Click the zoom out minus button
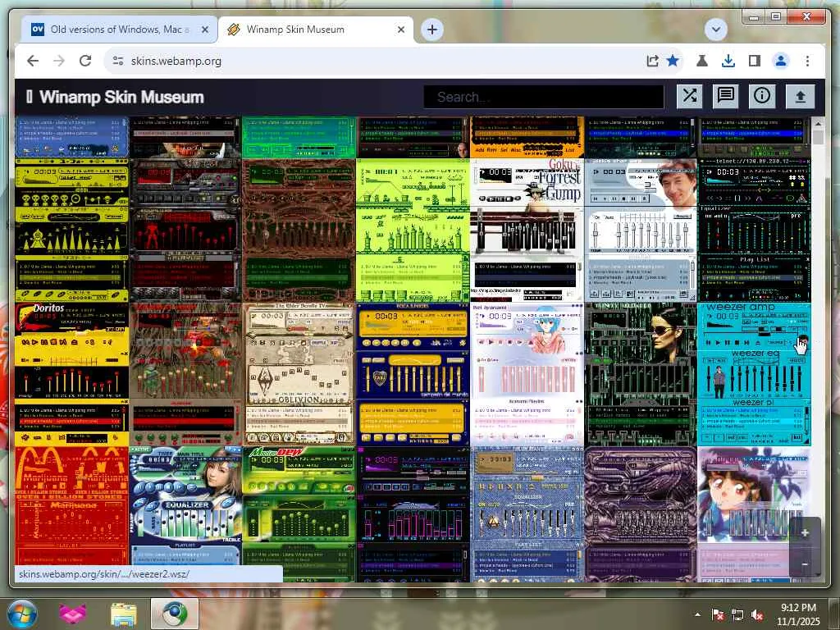Screen dimensions: 840x630 click(805, 563)
